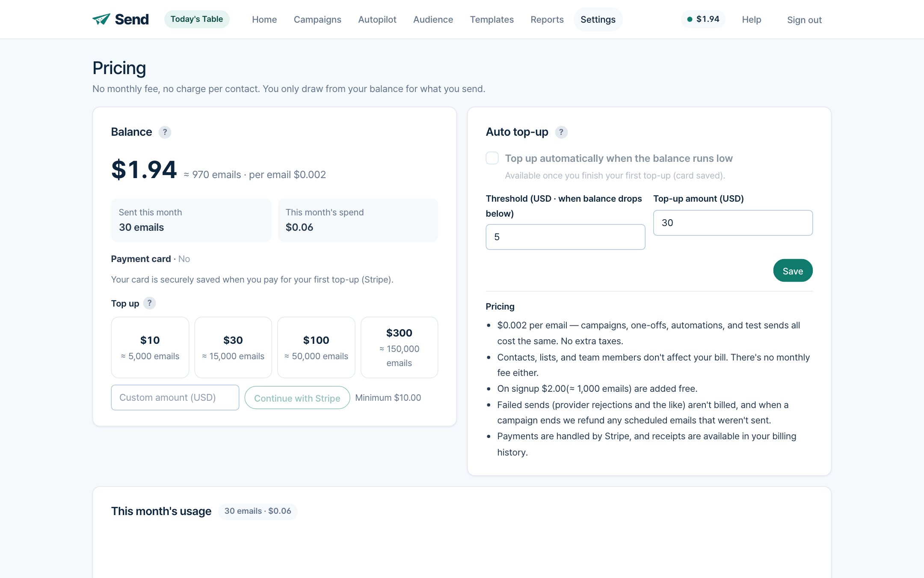Open the Auto top-up help question mark
This screenshot has height=578, width=924.
point(561,132)
